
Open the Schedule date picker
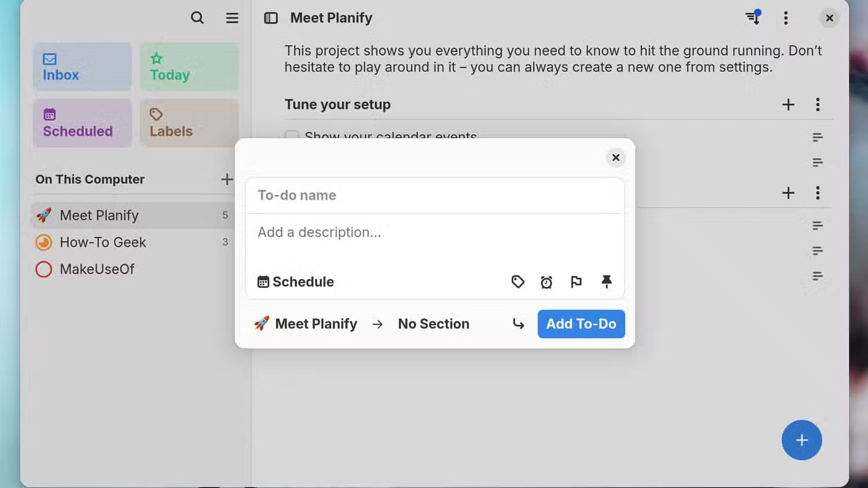click(x=296, y=282)
